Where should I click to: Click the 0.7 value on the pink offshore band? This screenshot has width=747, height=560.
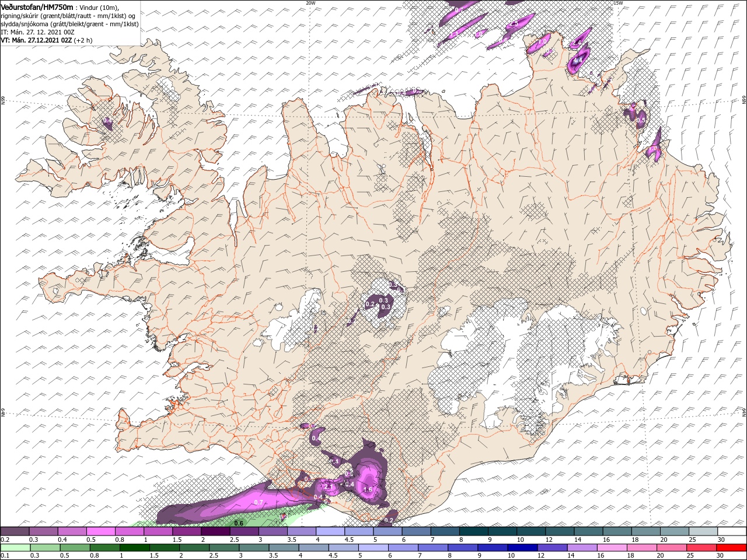[x=259, y=502]
